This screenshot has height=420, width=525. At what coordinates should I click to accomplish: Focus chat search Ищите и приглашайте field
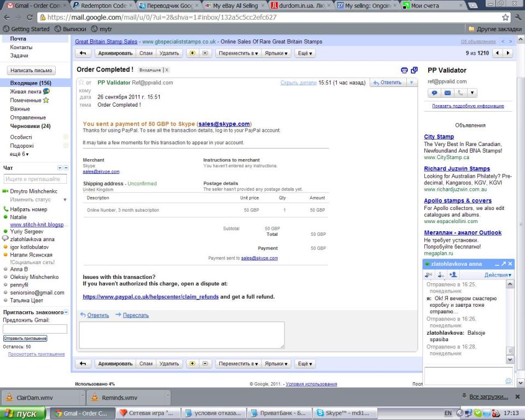(35, 179)
